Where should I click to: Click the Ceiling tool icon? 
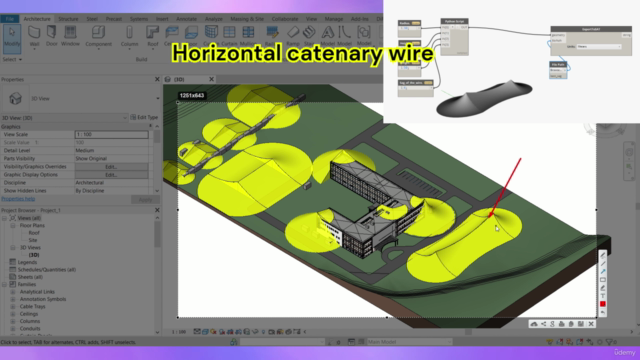click(x=172, y=33)
